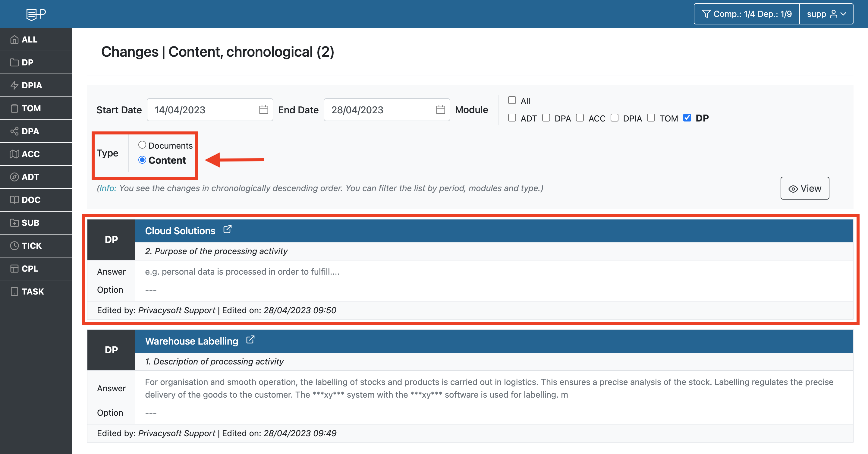This screenshot has height=454, width=868.
Task: Go to the DPIA sidebar section
Action: click(36, 85)
